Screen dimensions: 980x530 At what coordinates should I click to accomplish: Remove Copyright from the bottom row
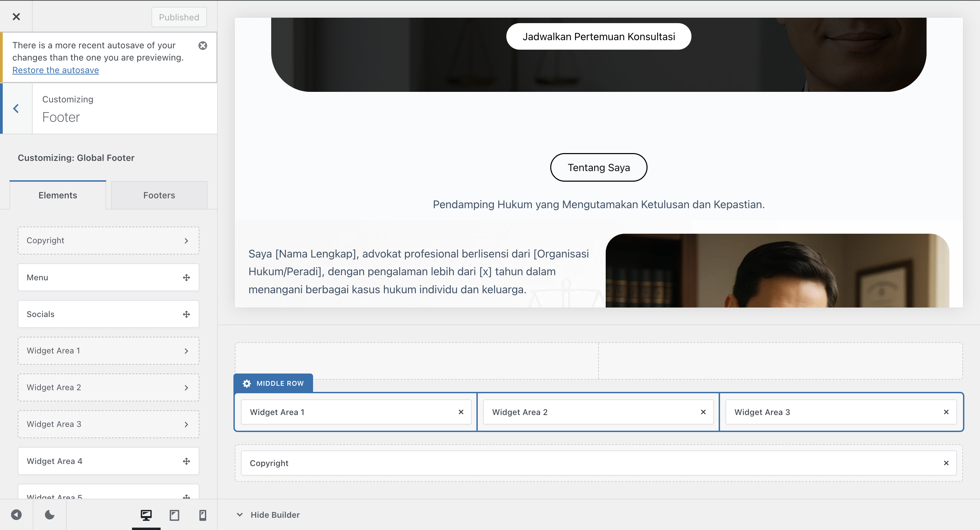pyautogui.click(x=947, y=463)
